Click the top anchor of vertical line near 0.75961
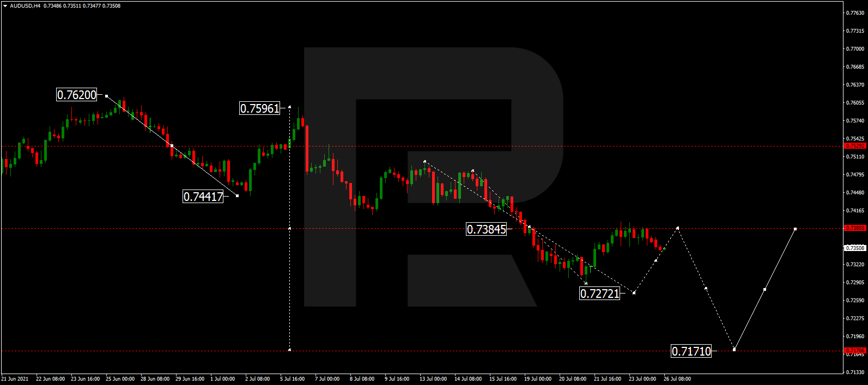The height and width of the screenshot is (385, 868). coord(289,107)
